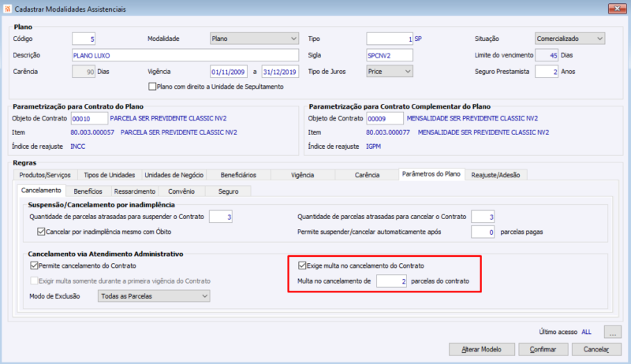Open the Reajuste/Adesão tab

[x=495, y=175]
